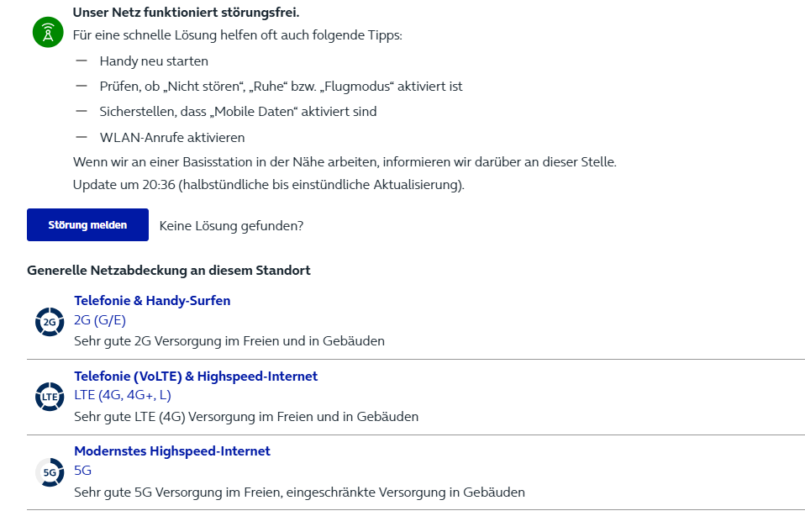The width and height of the screenshot is (805, 532).
Task: Open Telefonie (VoLTE) & Highspeed-Internet link
Action: (196, 376)
